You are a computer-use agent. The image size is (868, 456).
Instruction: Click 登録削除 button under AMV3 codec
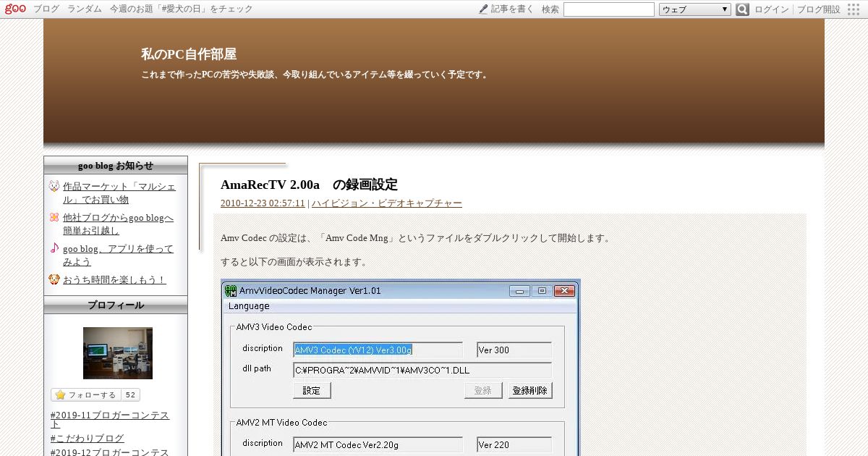click(x=530, y=390)
